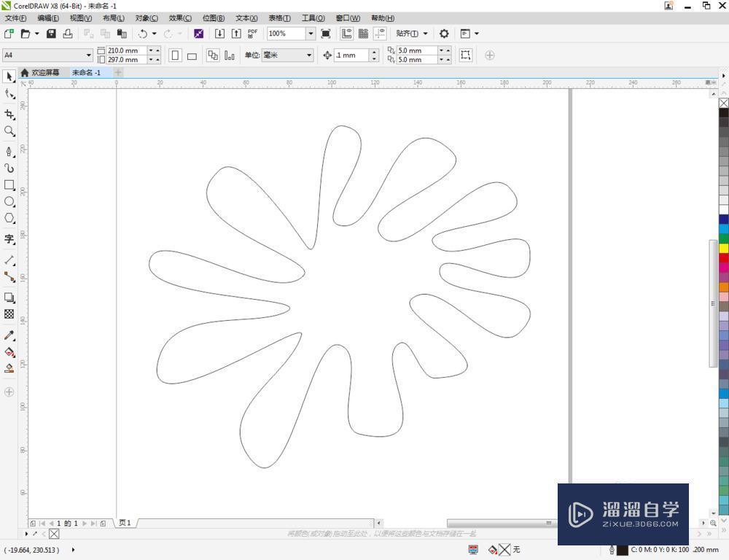This screenshot has height=560, width=729.
Task: Toggle landscape page orientation
Action: click(192, 55)
